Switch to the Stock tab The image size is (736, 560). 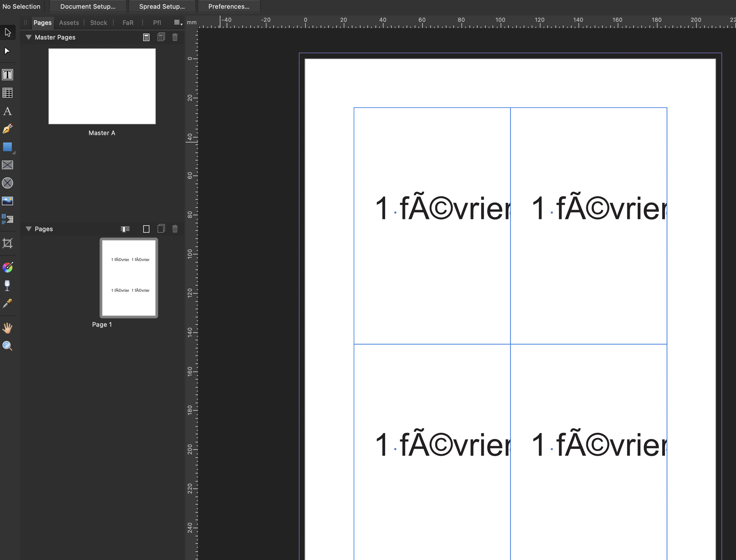click(x=99, y=23)
